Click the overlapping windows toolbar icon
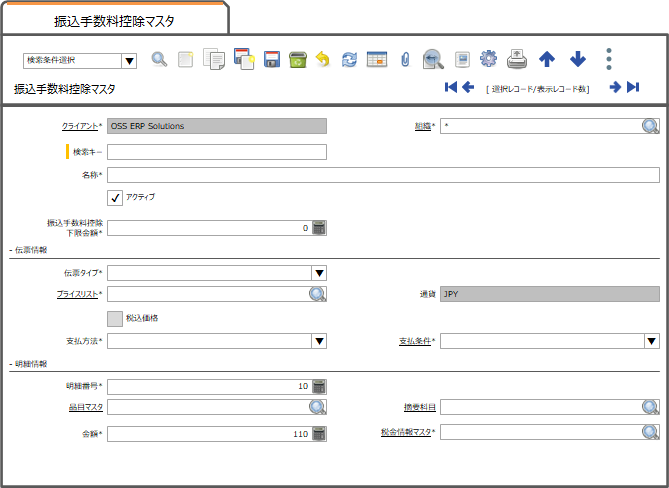This screenshot has height=488, width=669. coord(244,59)
